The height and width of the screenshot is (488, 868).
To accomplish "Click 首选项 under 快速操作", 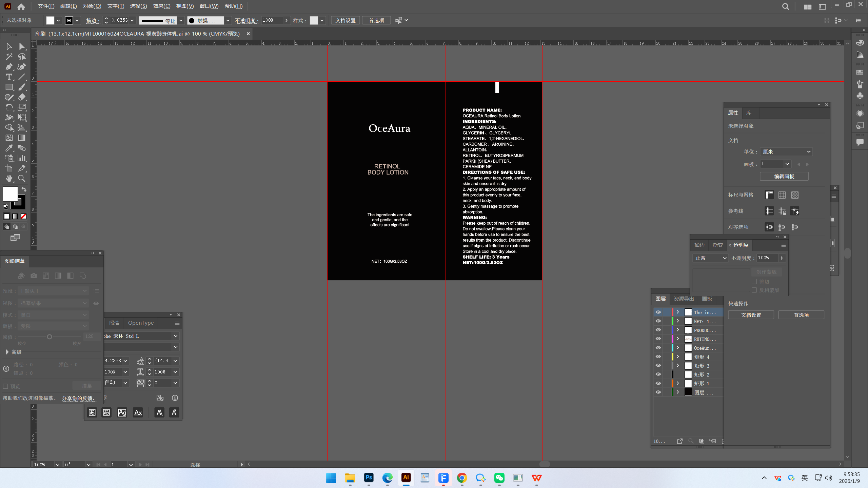I will click(x=801, y=315).
